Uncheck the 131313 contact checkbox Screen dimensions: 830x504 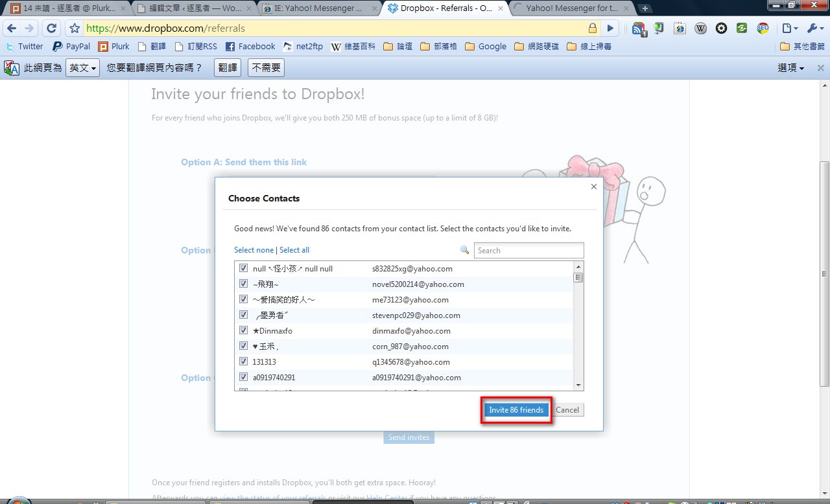(243, 361)
